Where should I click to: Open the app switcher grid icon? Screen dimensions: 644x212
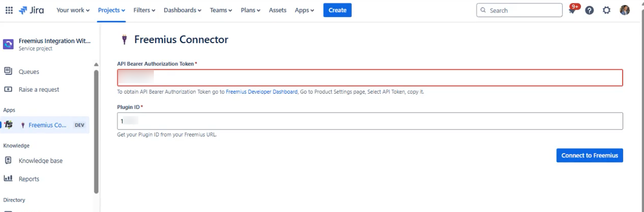9,10
